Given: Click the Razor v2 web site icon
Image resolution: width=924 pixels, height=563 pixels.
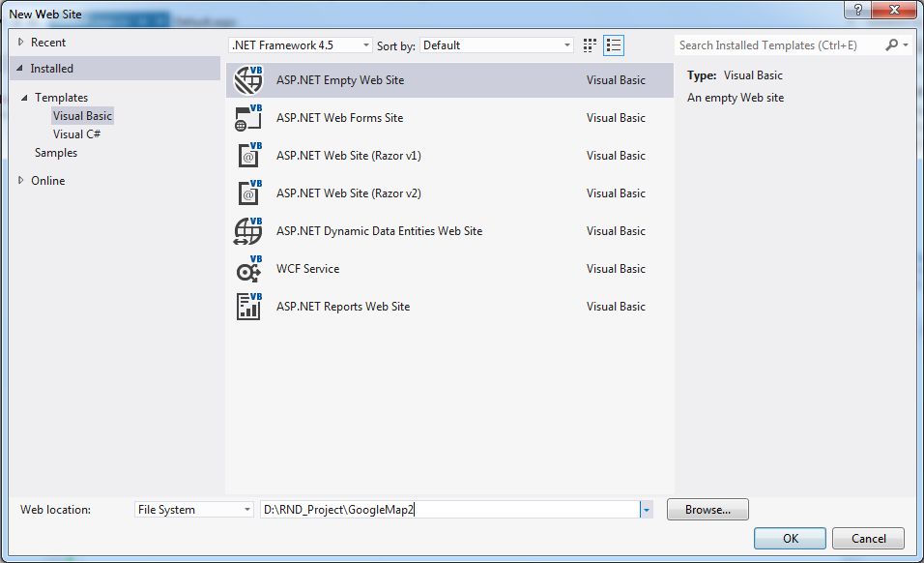Looking at the screenshot, I should (248, 193).
